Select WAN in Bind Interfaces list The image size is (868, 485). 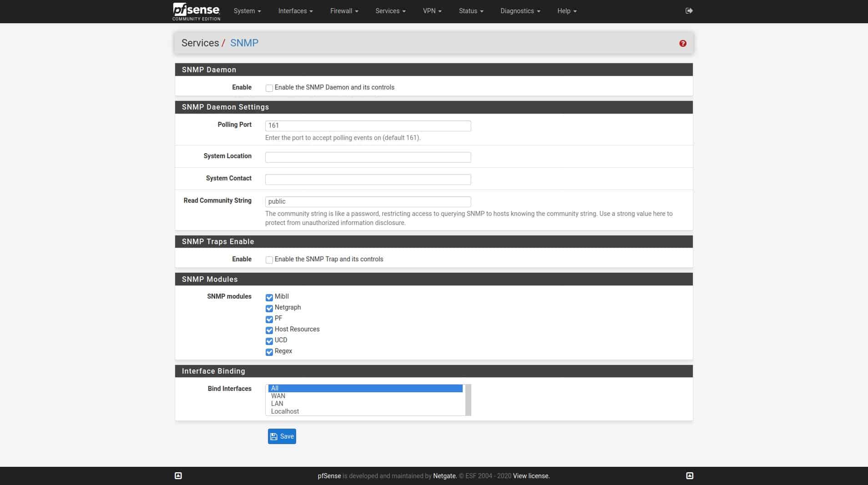[x=365, y=396]
